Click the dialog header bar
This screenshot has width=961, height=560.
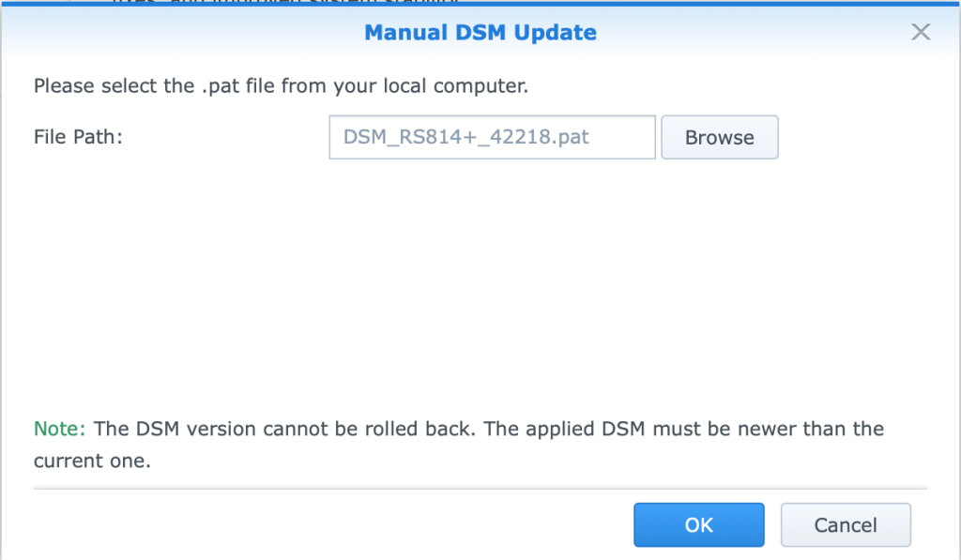480,32
